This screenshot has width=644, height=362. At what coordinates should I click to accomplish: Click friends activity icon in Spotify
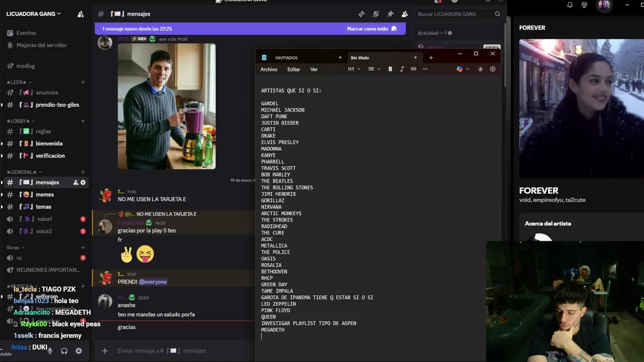click(584, 5)
